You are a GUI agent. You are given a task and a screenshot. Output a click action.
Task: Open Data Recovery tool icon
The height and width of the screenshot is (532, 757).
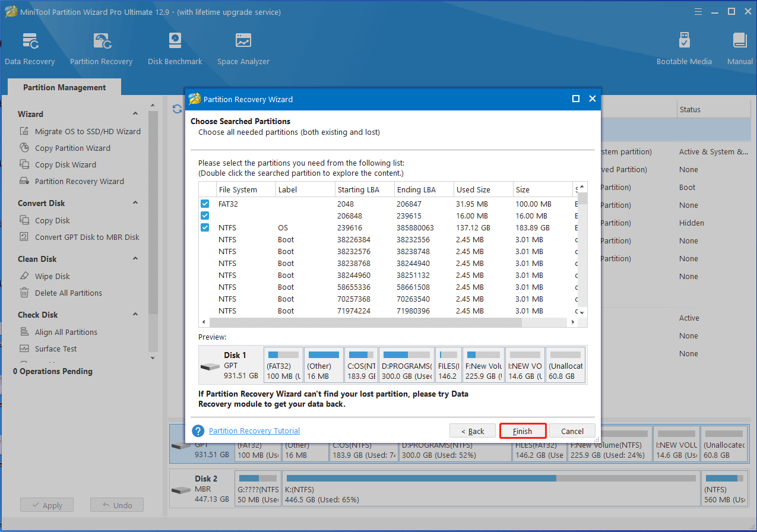click(30, 42)
